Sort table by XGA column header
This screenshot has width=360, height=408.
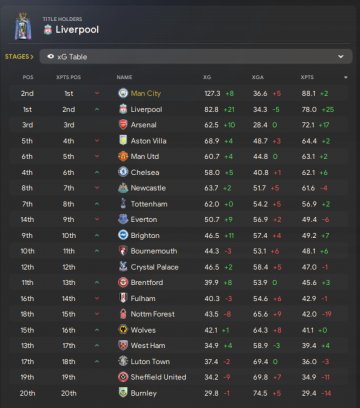258,77
